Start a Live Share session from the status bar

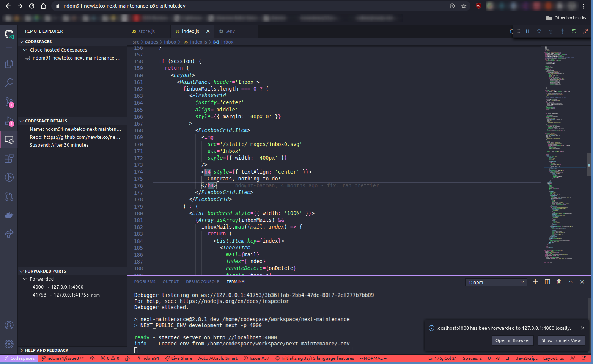179,358
